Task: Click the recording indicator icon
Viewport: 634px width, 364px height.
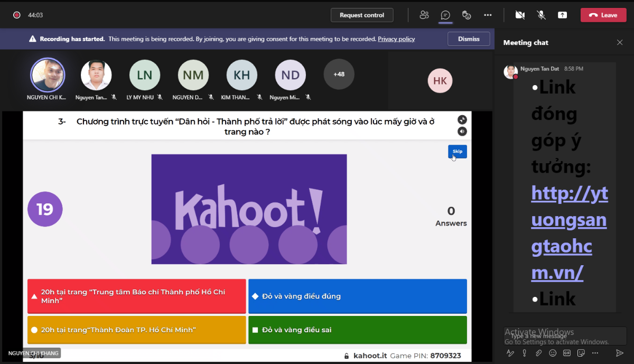Action: [16, 15]
